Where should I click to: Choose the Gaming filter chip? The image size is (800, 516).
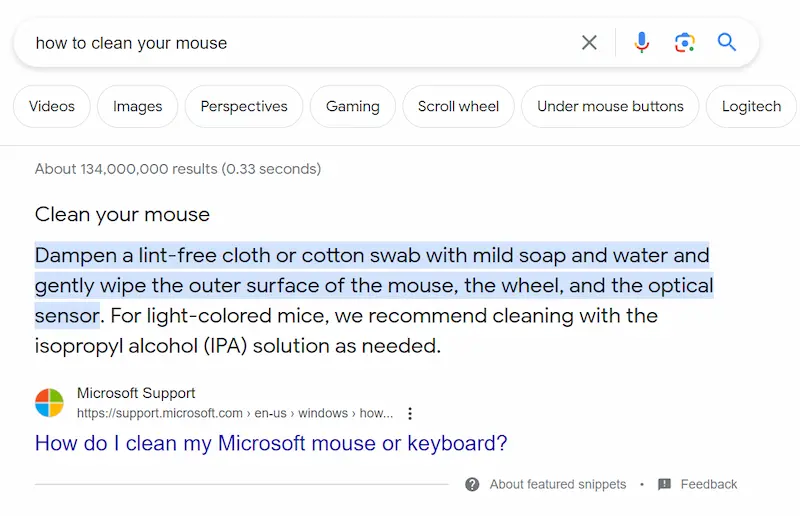[x=352, y=106]
